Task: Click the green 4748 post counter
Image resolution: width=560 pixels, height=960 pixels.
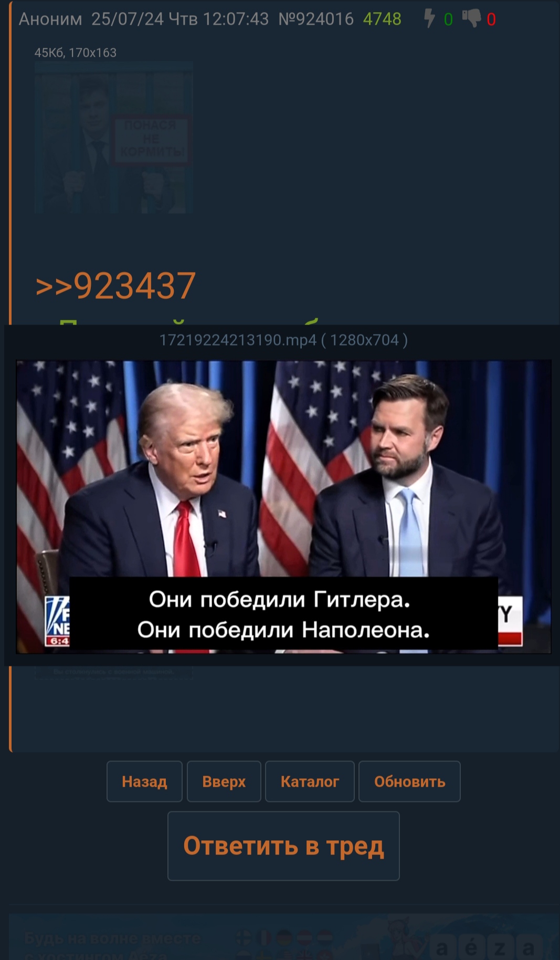Action: pos(382,19)
